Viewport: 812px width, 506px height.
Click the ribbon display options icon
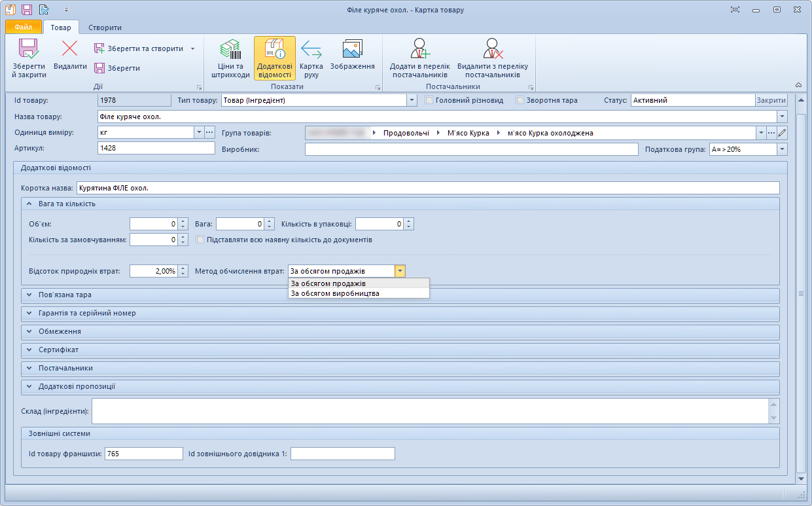[735, 10]
